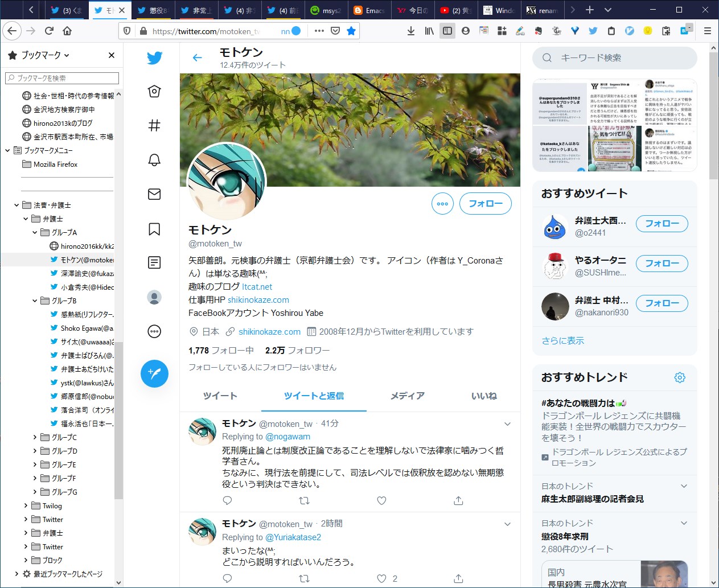Screen dimensions: 719x588
Task: Open the profile avatar in Twitter sidebar
Action: 154,297
